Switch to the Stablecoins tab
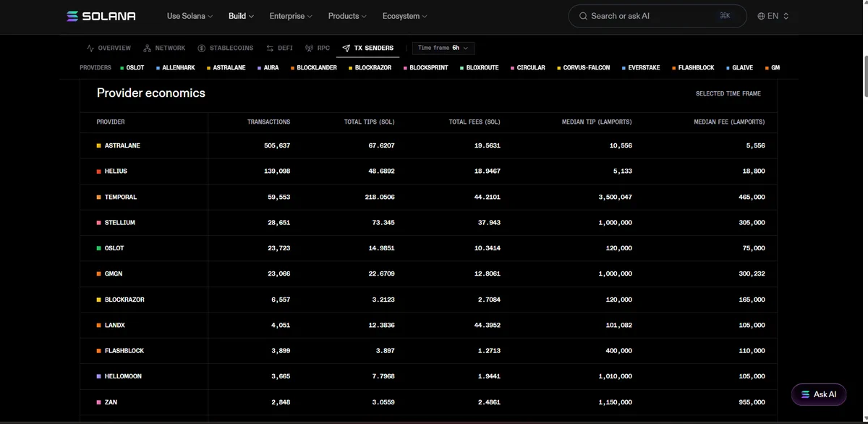The height and width of the screenshot is (424, 868). coord(226,48)
